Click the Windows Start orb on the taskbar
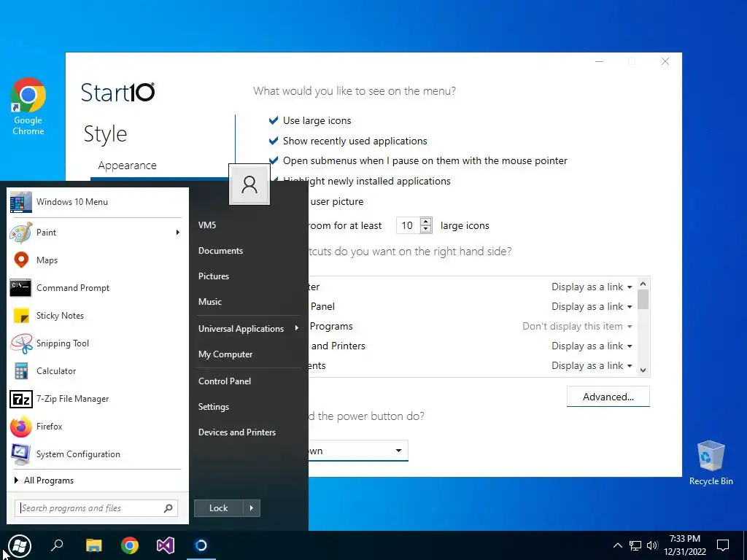Screen dimensions: 747x560 point(20,545)
